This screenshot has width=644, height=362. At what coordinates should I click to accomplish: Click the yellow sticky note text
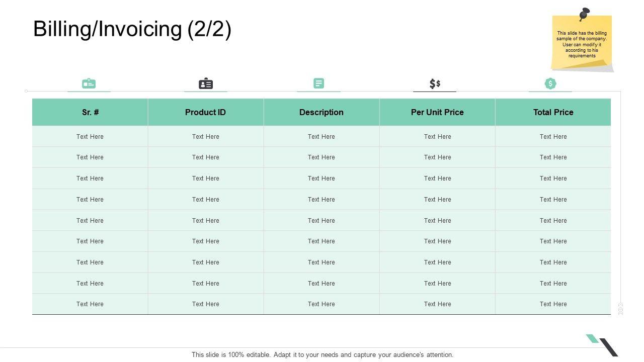coord(582,44)
